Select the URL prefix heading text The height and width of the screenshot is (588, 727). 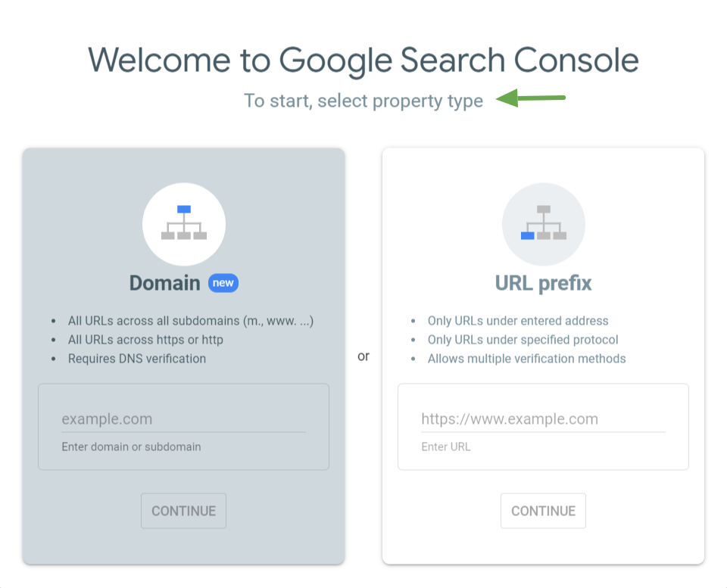[x=543, y=283]
